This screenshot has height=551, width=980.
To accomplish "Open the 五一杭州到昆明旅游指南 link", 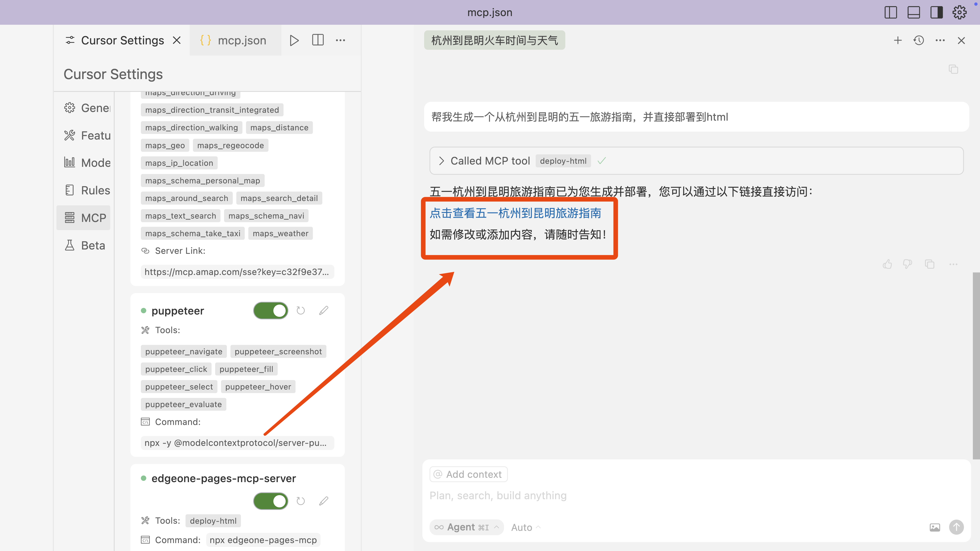I will 515,213.
